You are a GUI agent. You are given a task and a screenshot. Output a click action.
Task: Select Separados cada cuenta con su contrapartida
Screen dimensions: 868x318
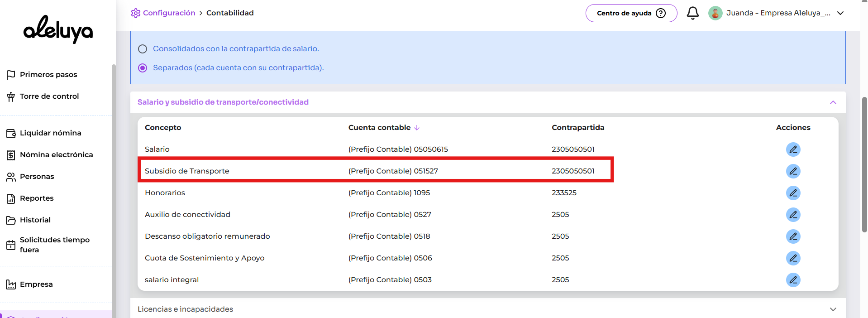tap(143, 68)
